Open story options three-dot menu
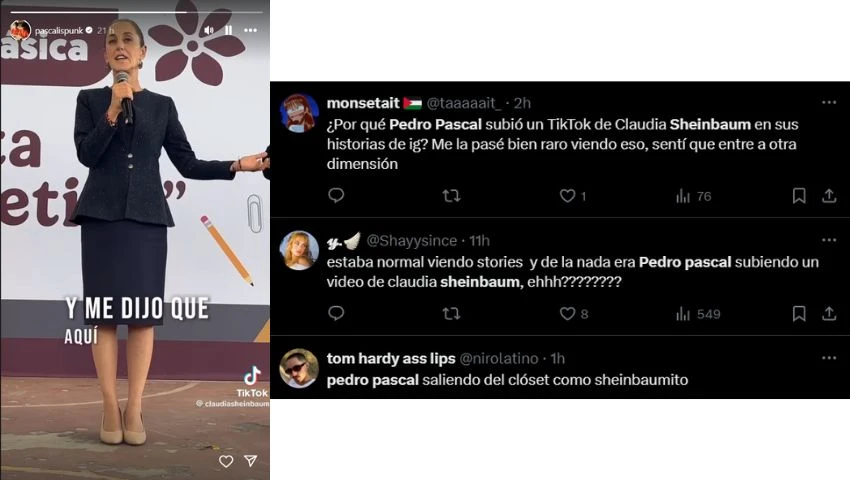This screenshot has height=480, width=850. tap(250, 30)
